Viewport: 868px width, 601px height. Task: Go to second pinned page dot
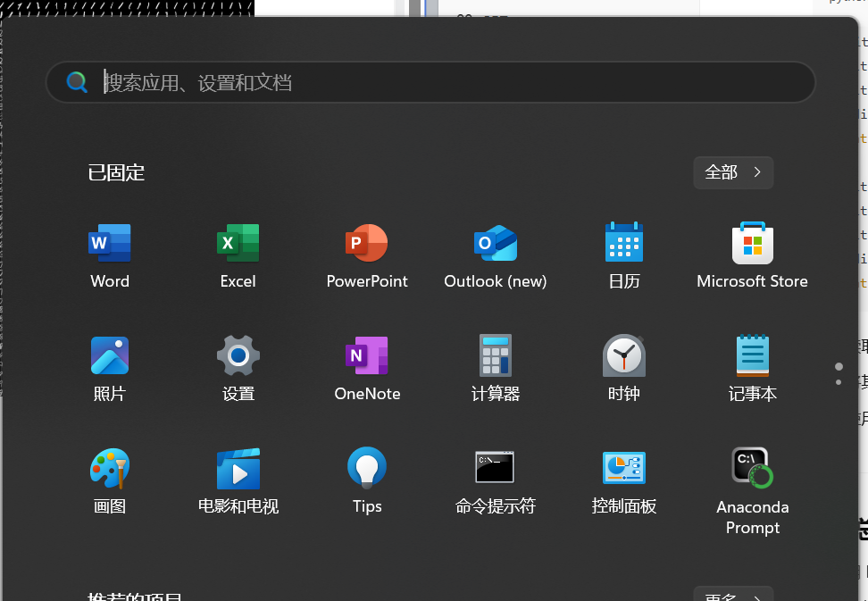pyautogui.click(x=839, y=382)
